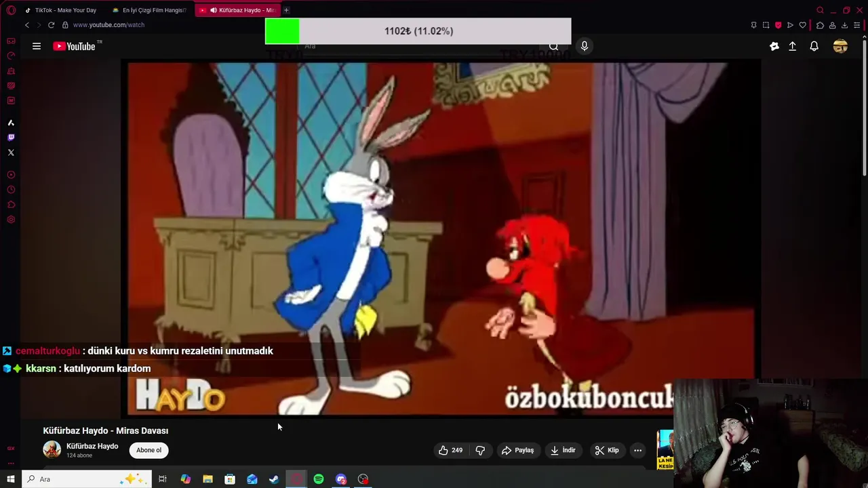868x488 pixels.
Task: Open YouTube notifications bell
Action: 814,46
